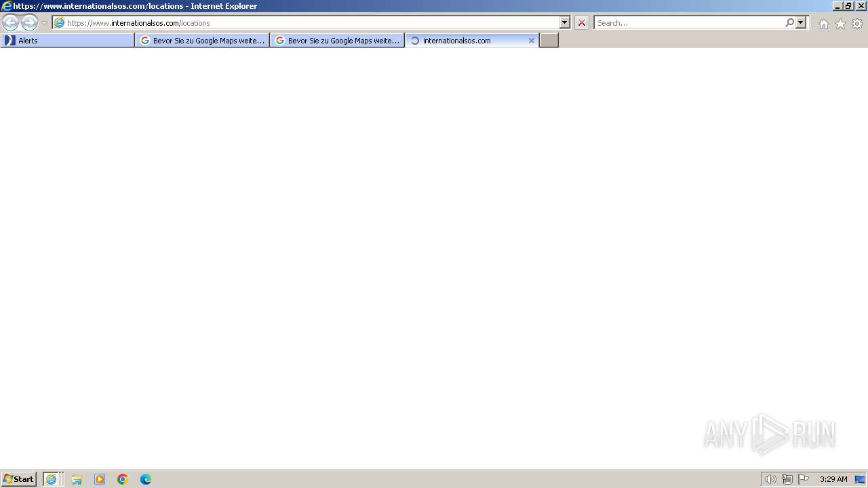Click the 3:29 AM clock
This screenshot has height=488, width=868.
[833, 479]
